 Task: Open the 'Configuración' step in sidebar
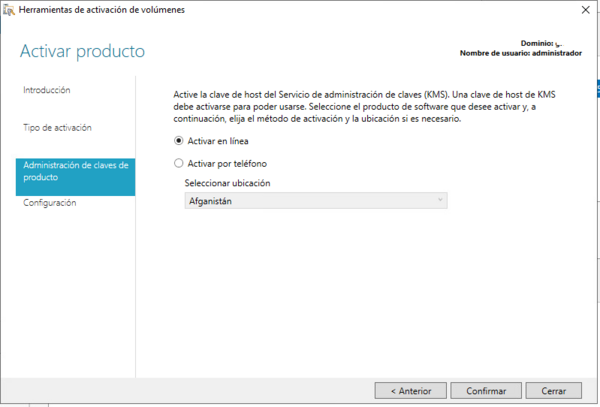click(x=50, y=203)
